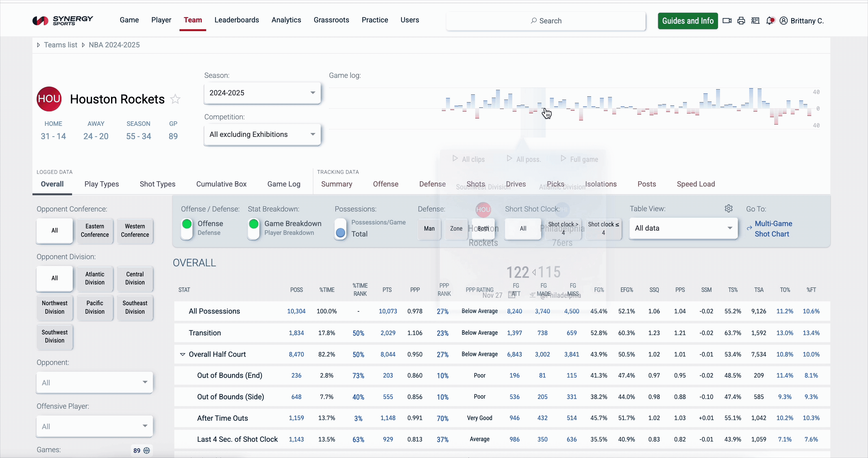Click the Search input field
Viewport: 868px width, 458px height.
tap(546, 21)
